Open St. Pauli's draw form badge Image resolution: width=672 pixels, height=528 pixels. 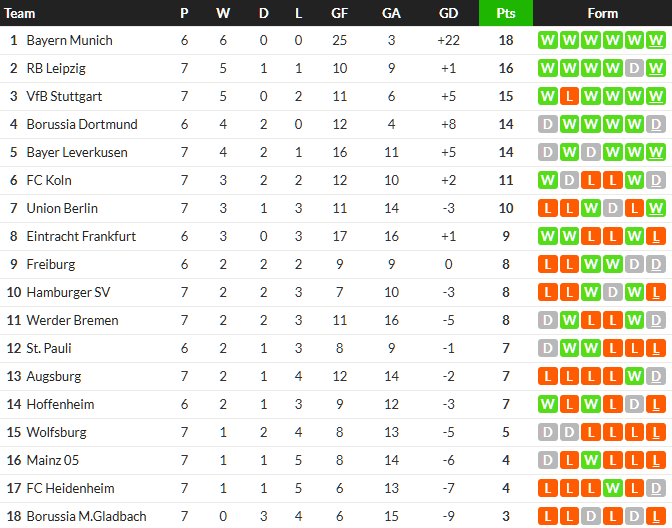pos(546,349)
